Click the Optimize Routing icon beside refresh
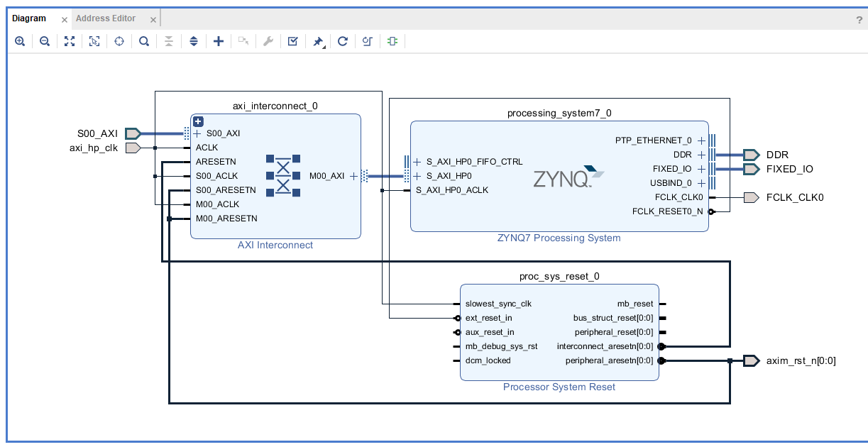868x447 pixels. tap(368, 41)
